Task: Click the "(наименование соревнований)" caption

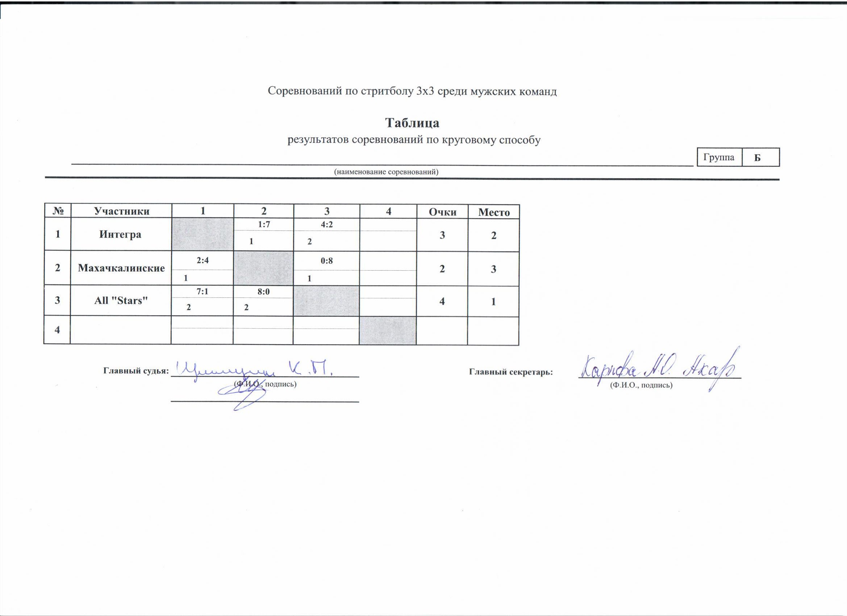Action: point(386,172)
